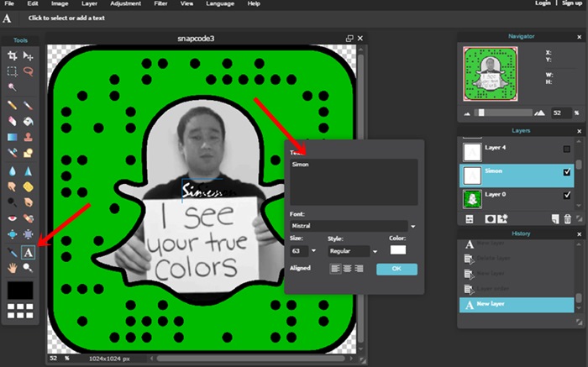Select the Marquee selection tool
Screen dimensions: 588x367
click(x=13, y=71)
